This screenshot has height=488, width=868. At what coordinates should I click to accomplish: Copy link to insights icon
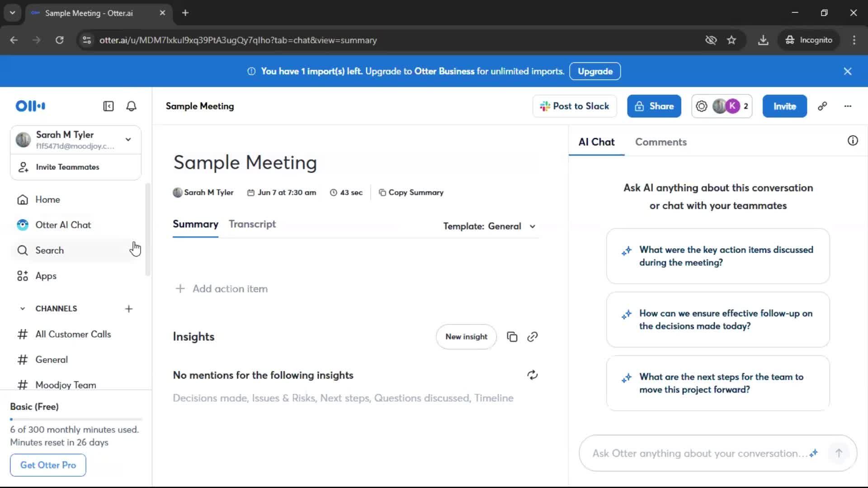tap(532, 337)
